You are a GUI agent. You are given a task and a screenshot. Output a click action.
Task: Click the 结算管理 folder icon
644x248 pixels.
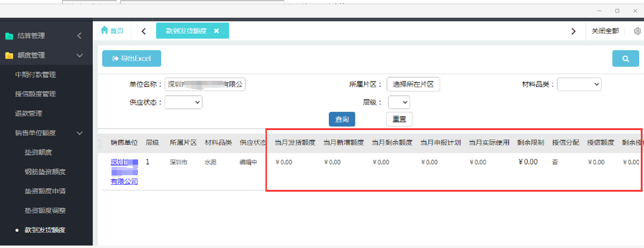pyautogui.click(x=9, y=36)
